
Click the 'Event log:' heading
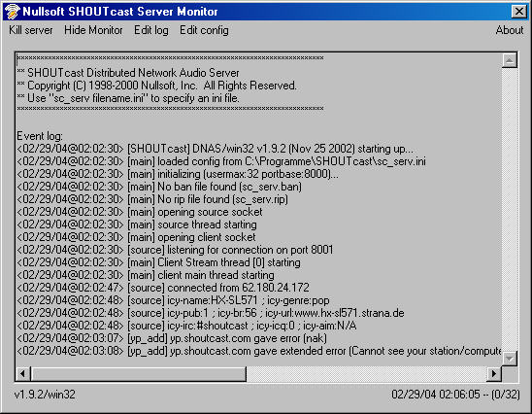coord(40,136)
